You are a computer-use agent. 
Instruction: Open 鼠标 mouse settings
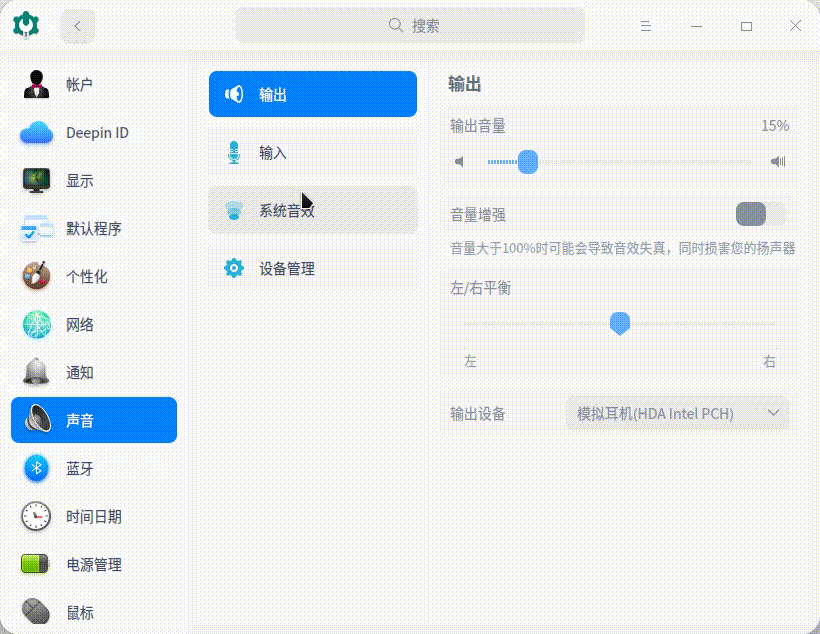point(36,613)
